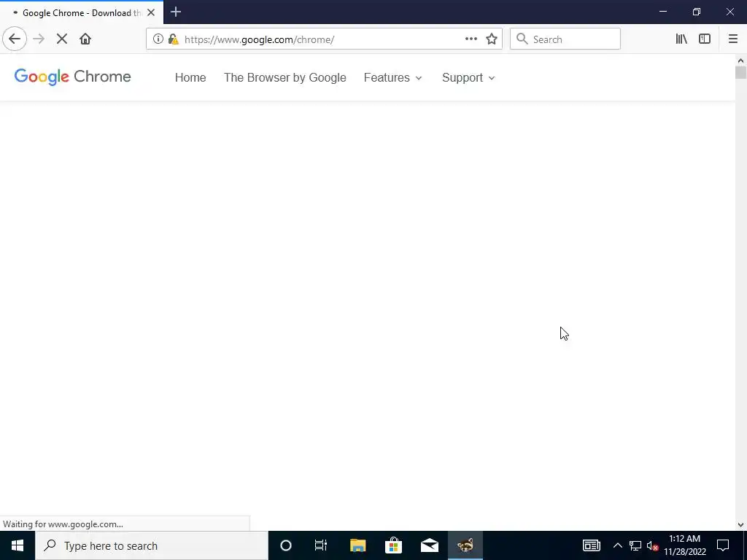Click the Google Chrome logo

(x=72, y=77)
